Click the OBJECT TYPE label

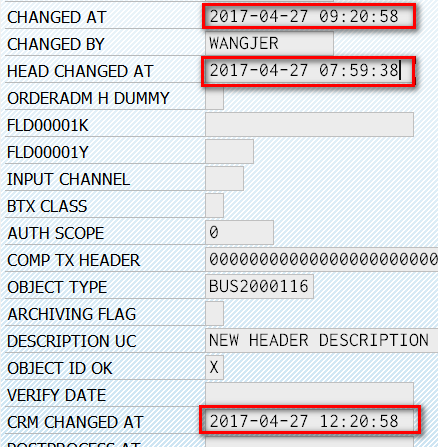57,287
